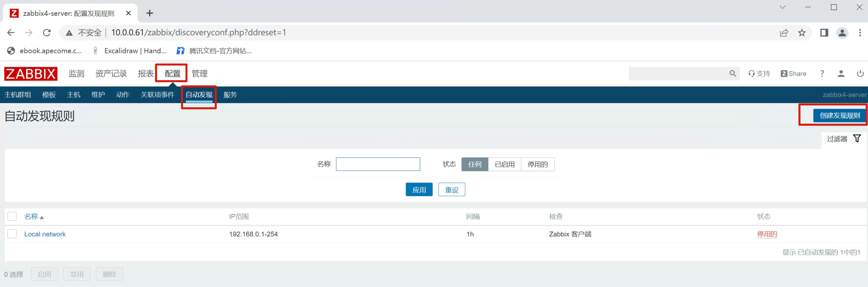Open the Local network rule link
The width and height of the screenshot is (868, 287).
(45, 234)
